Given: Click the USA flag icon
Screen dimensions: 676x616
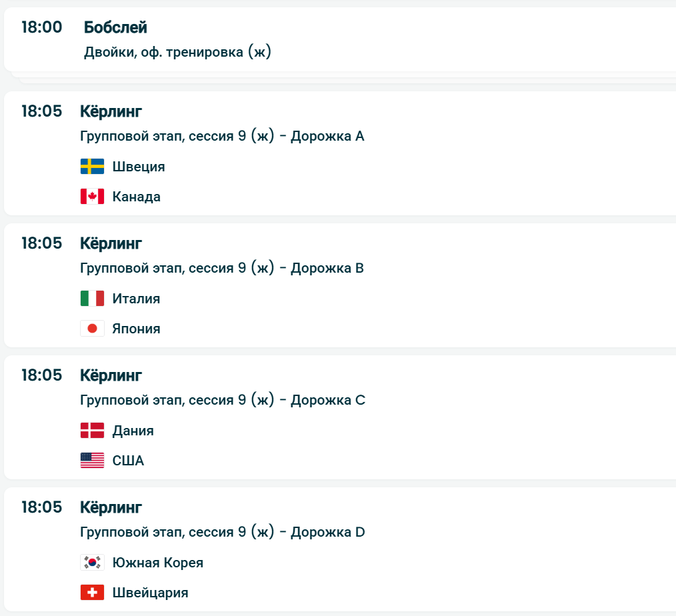Looking at the screenshot, I should (x=92, y=461).
